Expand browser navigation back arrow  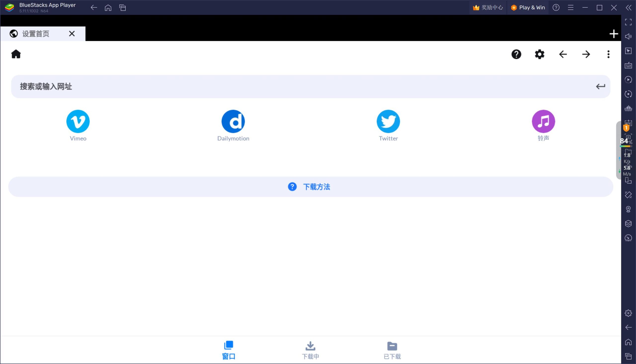(x=563, y=54)
